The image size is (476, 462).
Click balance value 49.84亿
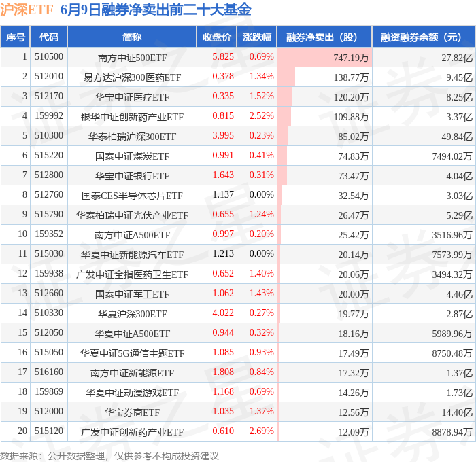(457, 137)
